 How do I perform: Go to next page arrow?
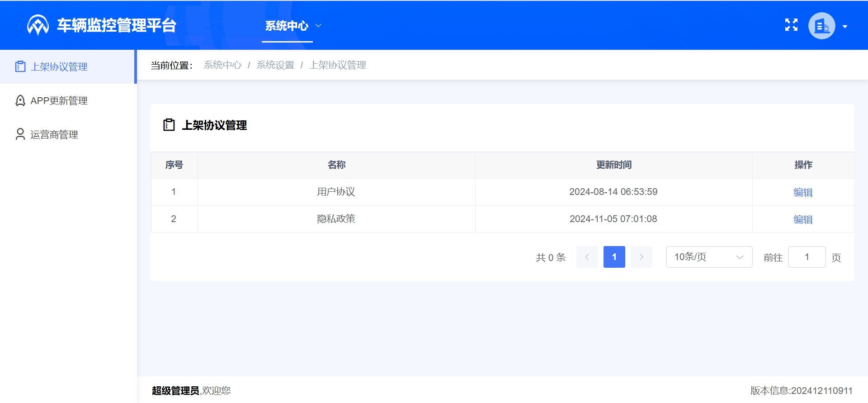pyautogui.click(x=642, y=257)
